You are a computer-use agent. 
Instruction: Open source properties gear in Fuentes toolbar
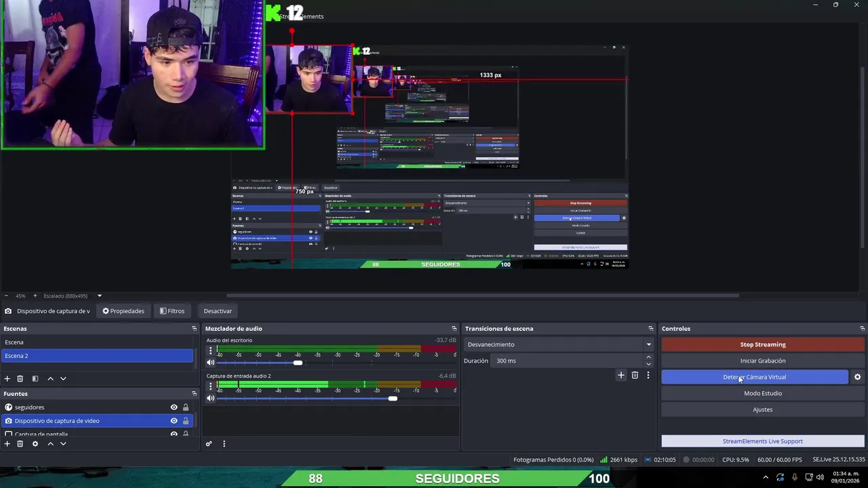tap(35, 443)
